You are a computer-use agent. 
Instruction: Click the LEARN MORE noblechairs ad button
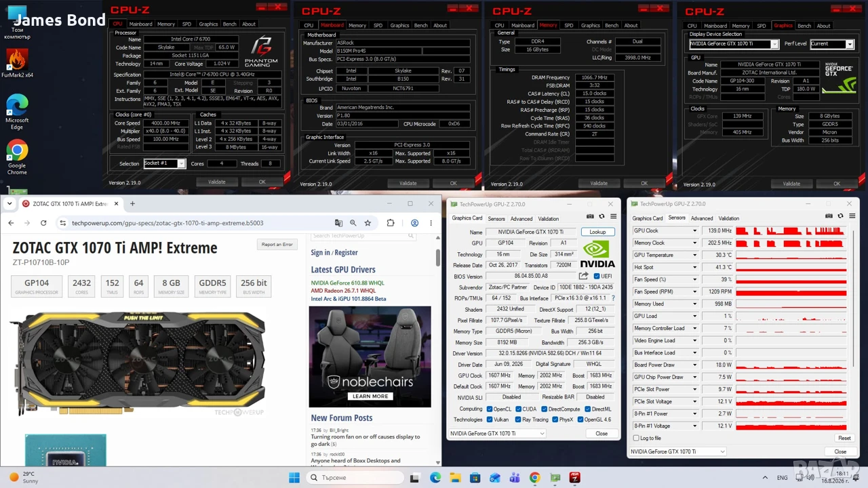point(370,396)
